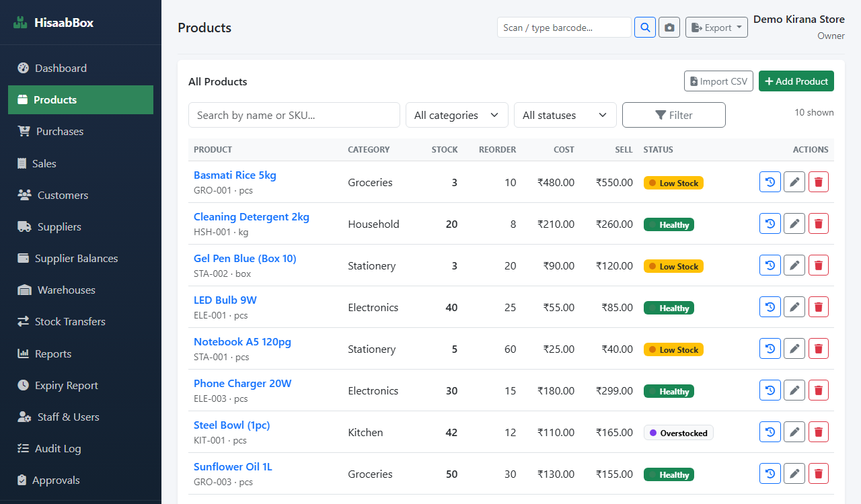Open the Phone Charger 20W link
The height and width of the screenshot is (504, 861).
(x=242, y=383)
